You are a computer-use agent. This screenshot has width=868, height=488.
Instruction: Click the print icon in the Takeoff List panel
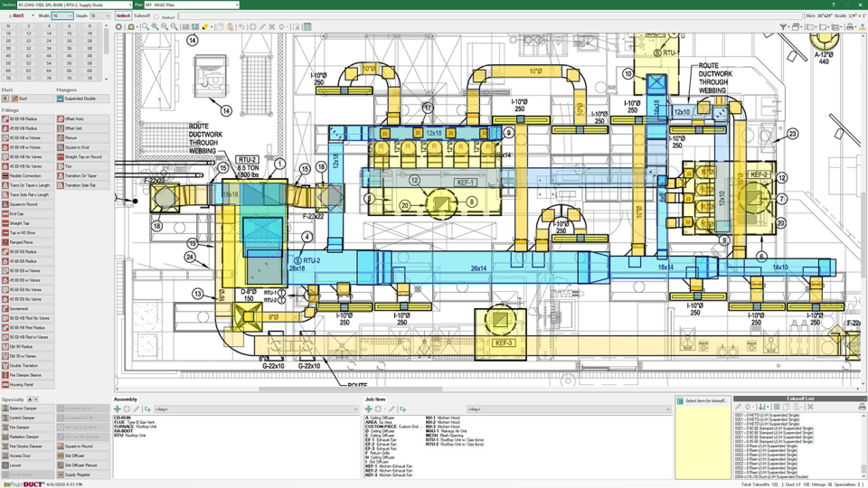(x=862, y=407)
